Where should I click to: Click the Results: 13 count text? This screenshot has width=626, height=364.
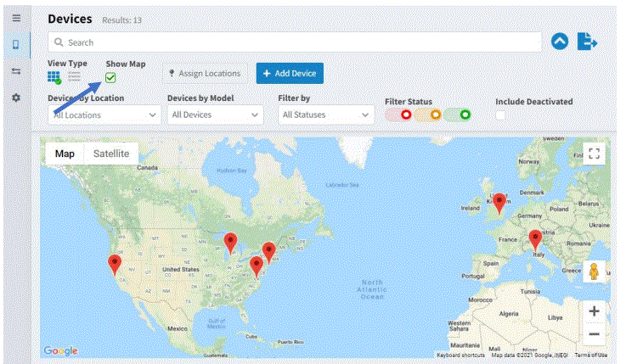121,20
